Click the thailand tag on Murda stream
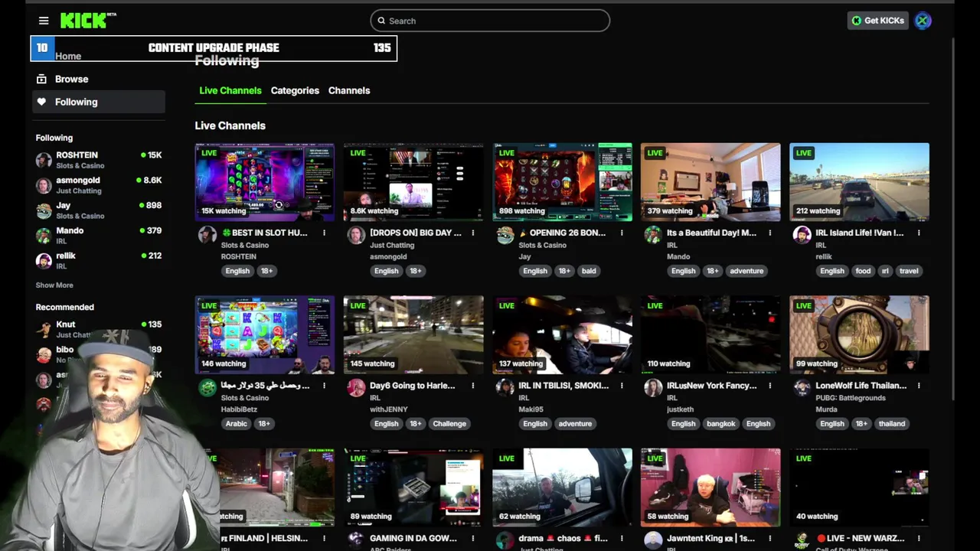Viewport: 980px width, 551px height. point(892,424)
